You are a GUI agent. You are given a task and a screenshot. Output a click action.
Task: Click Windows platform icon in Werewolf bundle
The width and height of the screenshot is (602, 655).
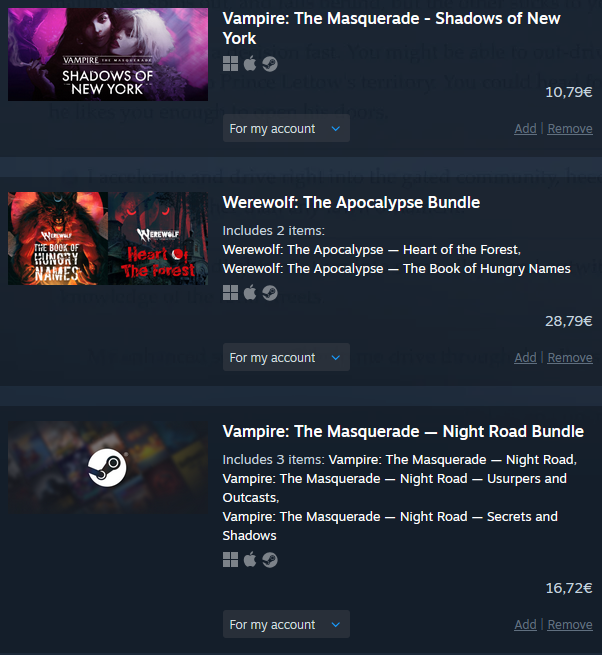point(230,293)
